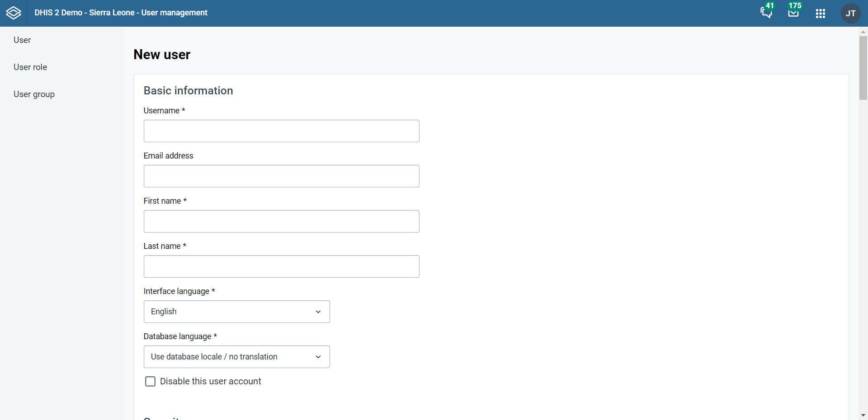The image size is (868, 420).
Task: Click the vertical scrollbar thumb
Action: click(863, 68)
